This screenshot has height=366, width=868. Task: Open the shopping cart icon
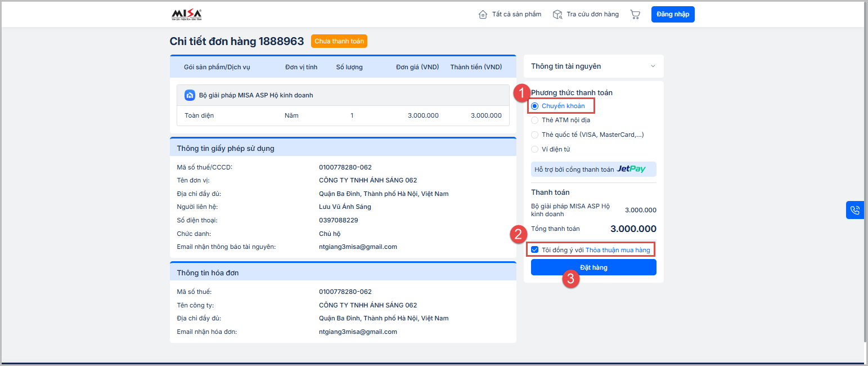635,15
